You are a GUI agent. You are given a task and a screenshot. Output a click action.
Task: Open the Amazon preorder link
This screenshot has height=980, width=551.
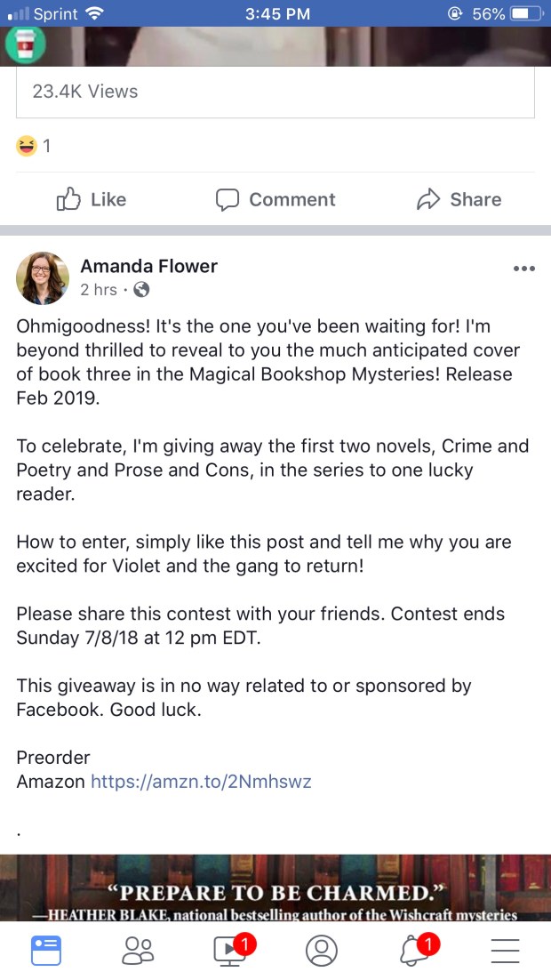tap(201, 783)
